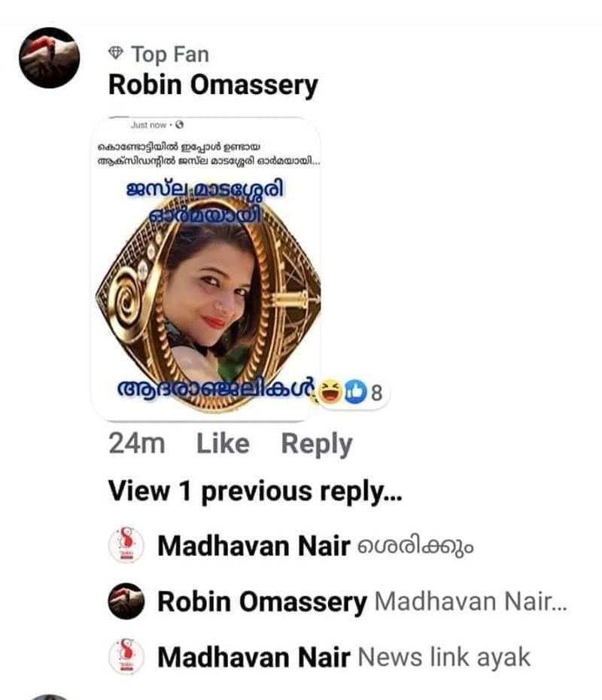602x700 pixels.
Task: Click Madhavan Nair's name on the first reply
Action: click(x=254, y=545)
